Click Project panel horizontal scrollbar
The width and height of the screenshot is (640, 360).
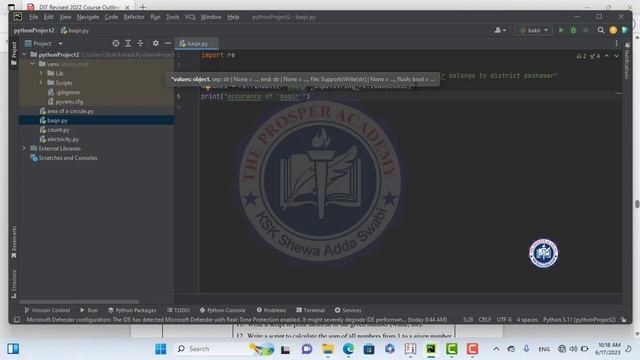(x=80, y=302)
